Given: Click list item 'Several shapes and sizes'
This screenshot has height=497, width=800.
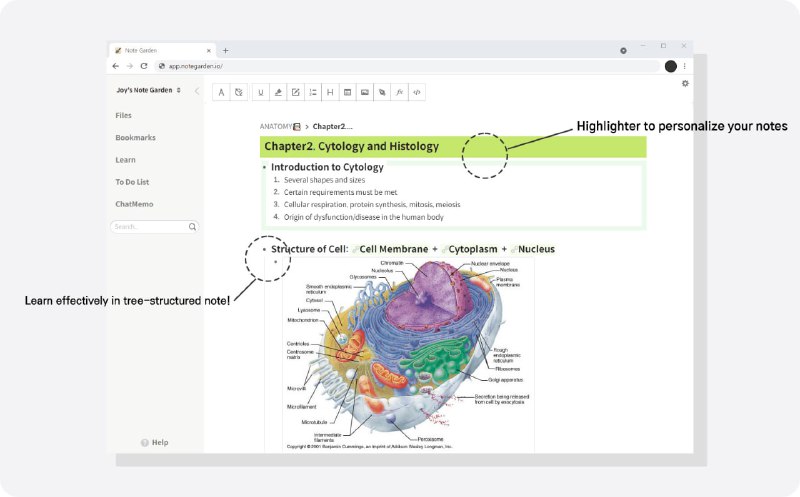Looking at the screenshot, I should [324, 180].
